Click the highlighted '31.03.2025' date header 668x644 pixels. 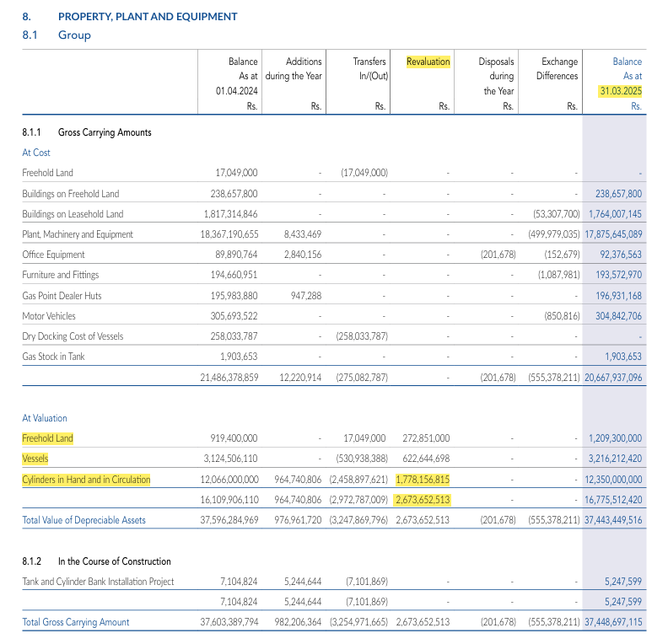621,91
